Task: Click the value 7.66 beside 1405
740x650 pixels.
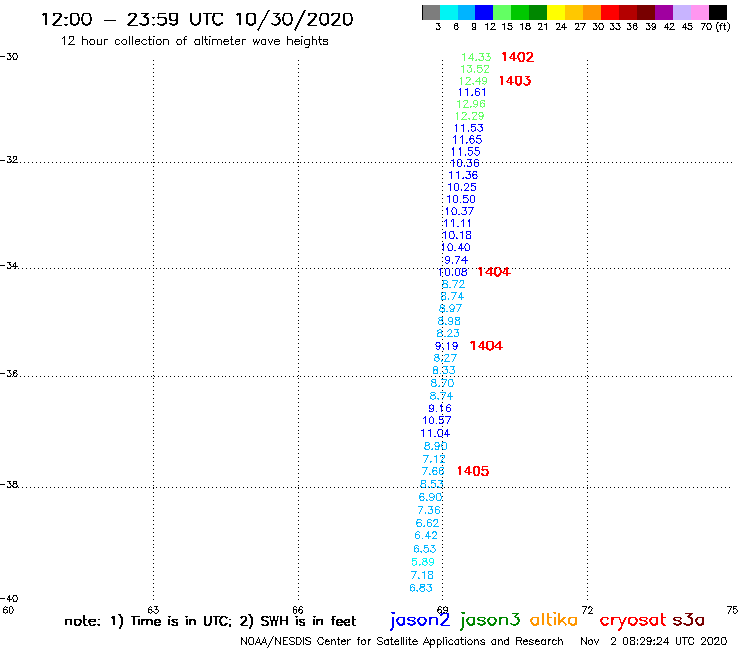Action: tap(433, 471)
